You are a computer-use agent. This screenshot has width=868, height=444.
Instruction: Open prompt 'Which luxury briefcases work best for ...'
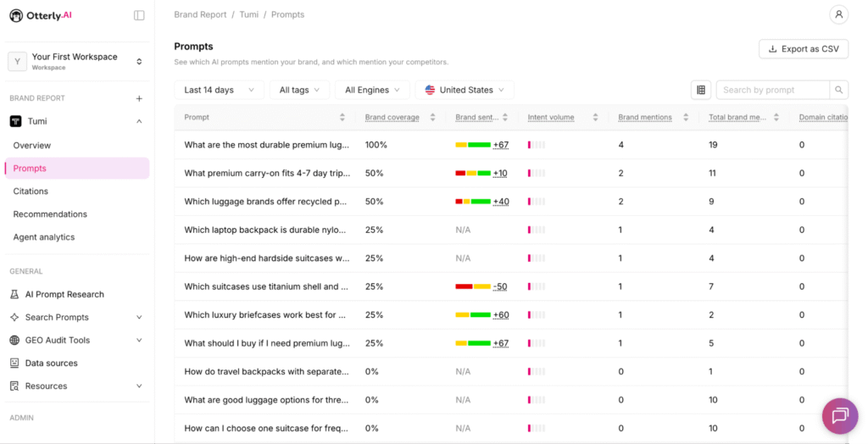(x=264, y=315)
